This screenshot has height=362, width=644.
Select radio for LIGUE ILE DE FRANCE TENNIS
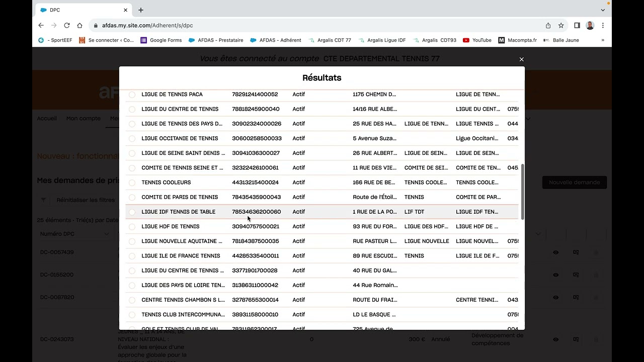click(x=132, y=256)
